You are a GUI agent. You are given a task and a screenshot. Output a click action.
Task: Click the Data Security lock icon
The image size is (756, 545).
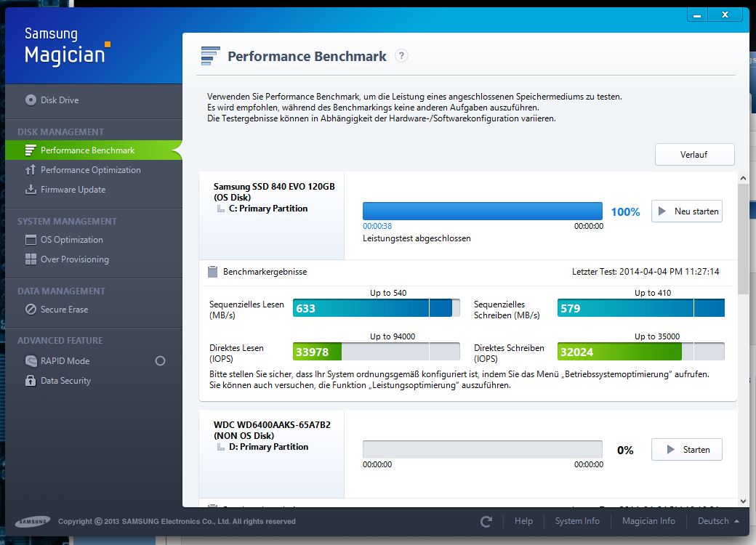31,381
